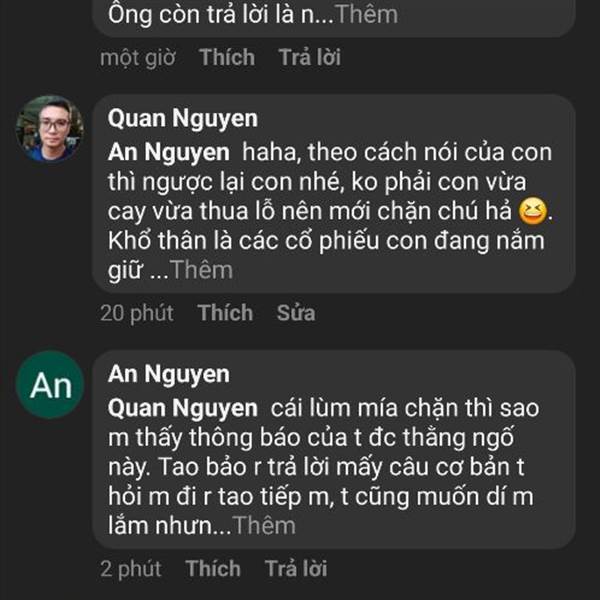Like Quan Nguyen's comment
This screenshot has width=600, height=600.
[x=225, y=313]
